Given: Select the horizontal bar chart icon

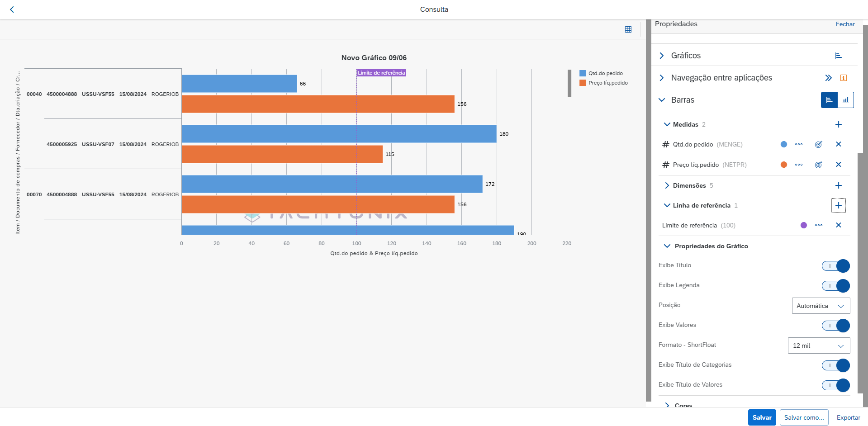Looking at the screenshot, I should [x=829, y=100].
